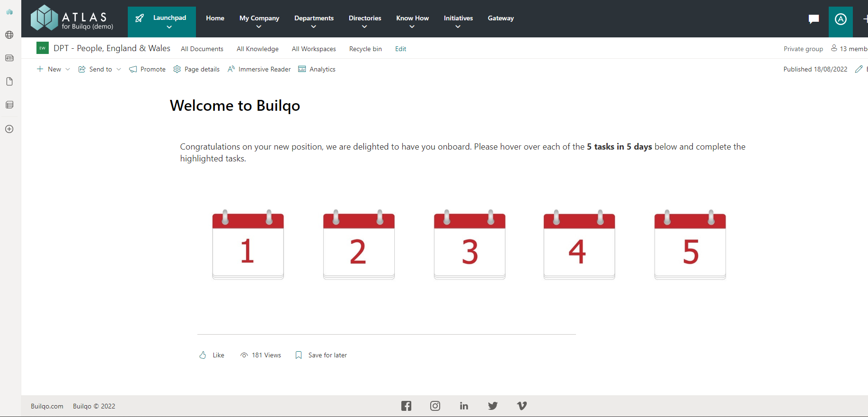868x417 pixels.
Task: Click the day 3 calendar image
Action: point(469,245)
